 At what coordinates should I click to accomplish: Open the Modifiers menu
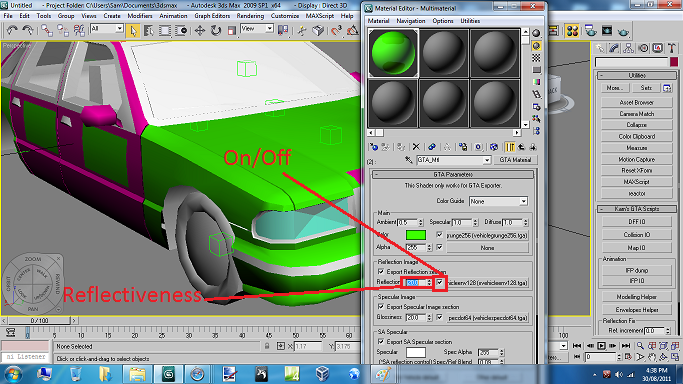coord(140,16)
